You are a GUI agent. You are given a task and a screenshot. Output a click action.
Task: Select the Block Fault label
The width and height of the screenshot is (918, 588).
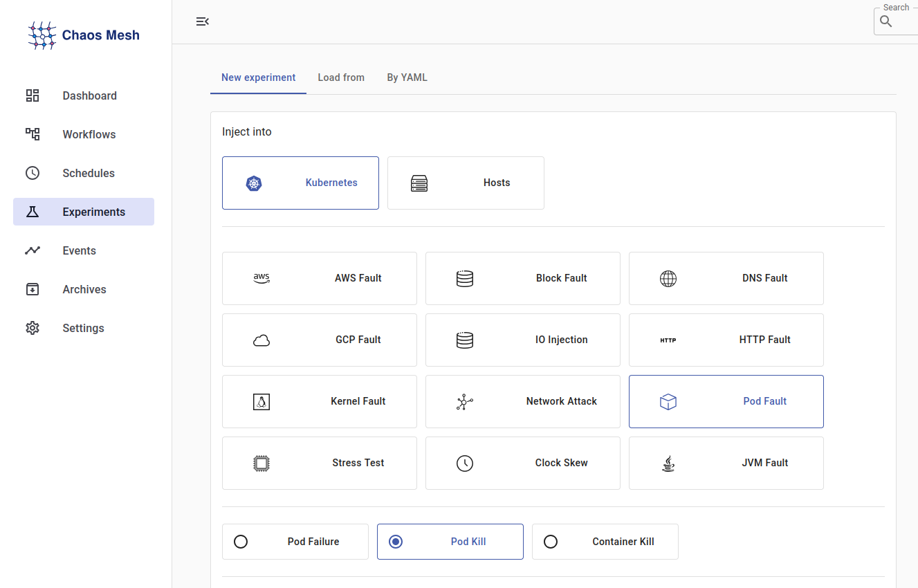click(562, 278)
